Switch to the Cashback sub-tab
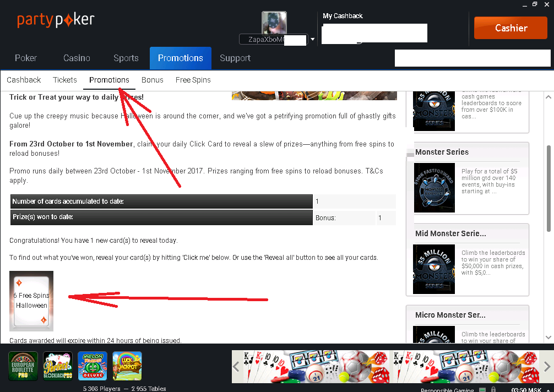 tap(24, 80)
